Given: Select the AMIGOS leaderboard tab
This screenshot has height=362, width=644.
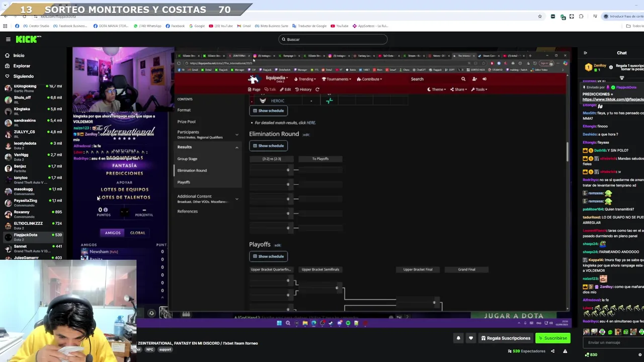Looking at the screenshot, I should (x=113, y=233).
